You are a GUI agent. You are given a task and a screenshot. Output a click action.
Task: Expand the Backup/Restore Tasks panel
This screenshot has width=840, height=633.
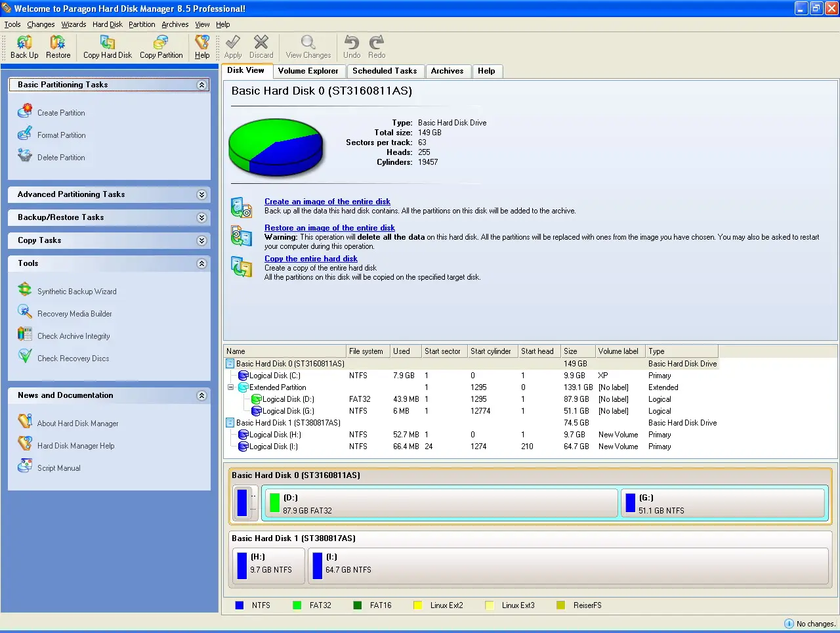[201, 217]
